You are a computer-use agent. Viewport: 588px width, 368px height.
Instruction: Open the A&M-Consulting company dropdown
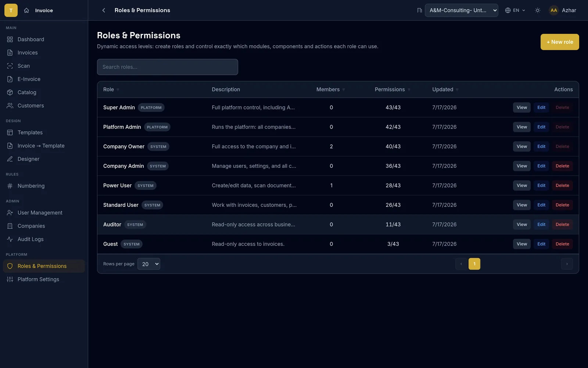(x=462, y=10)
